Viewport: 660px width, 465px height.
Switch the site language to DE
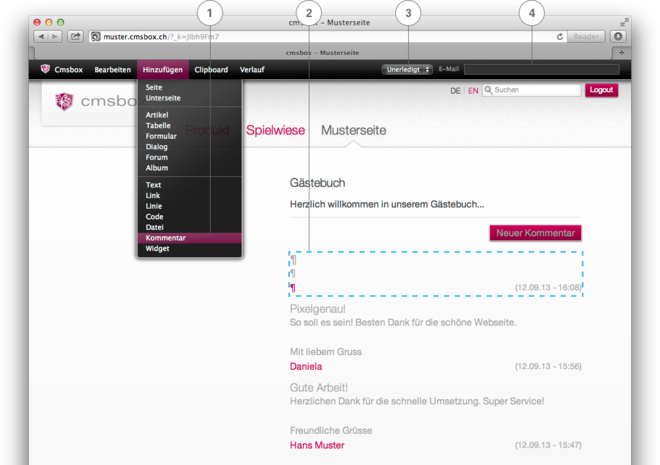[x=455, y=91]
